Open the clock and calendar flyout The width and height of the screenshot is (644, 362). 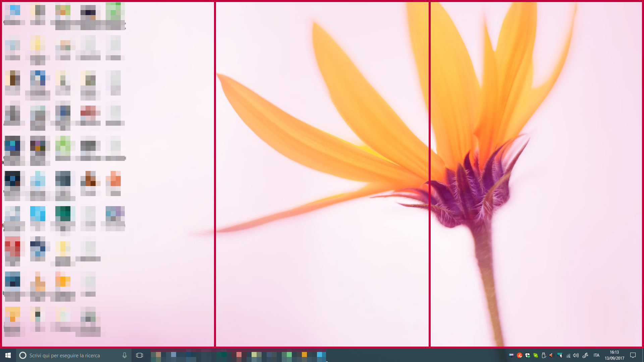pyautogui.click(x=614, y=355)
